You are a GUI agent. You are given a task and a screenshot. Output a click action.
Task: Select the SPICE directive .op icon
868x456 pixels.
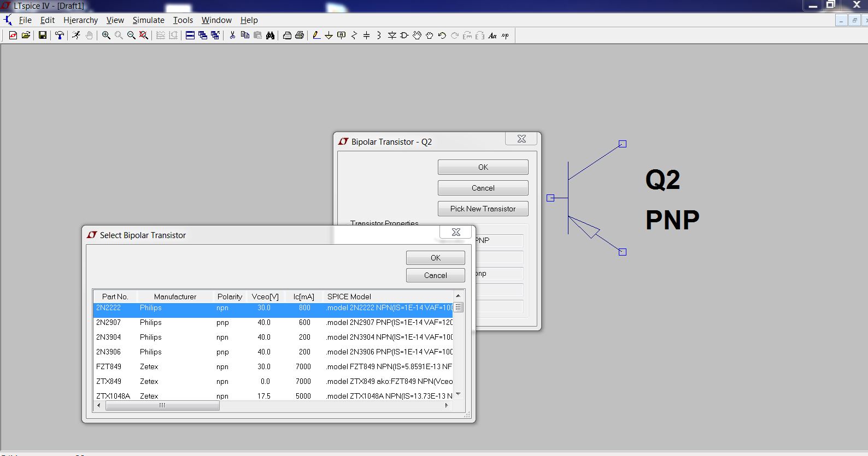point(505,35)
